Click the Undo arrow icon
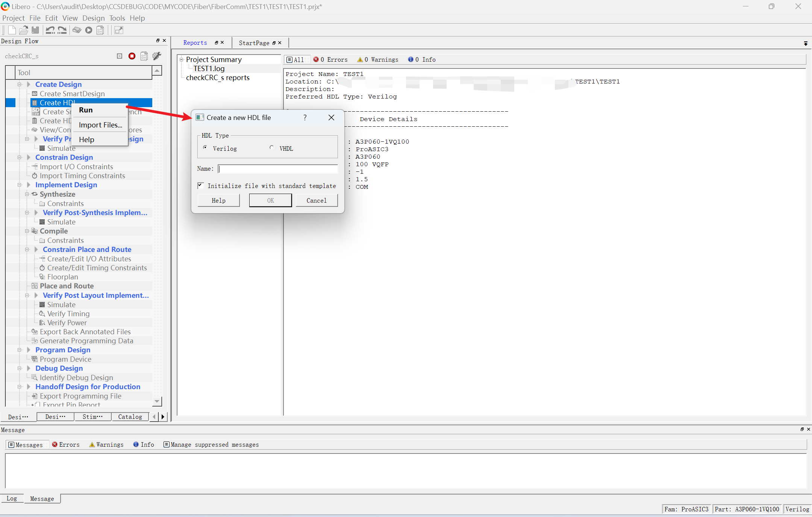Viewport: 812px width, 517px height. click(x=50, y=30)
